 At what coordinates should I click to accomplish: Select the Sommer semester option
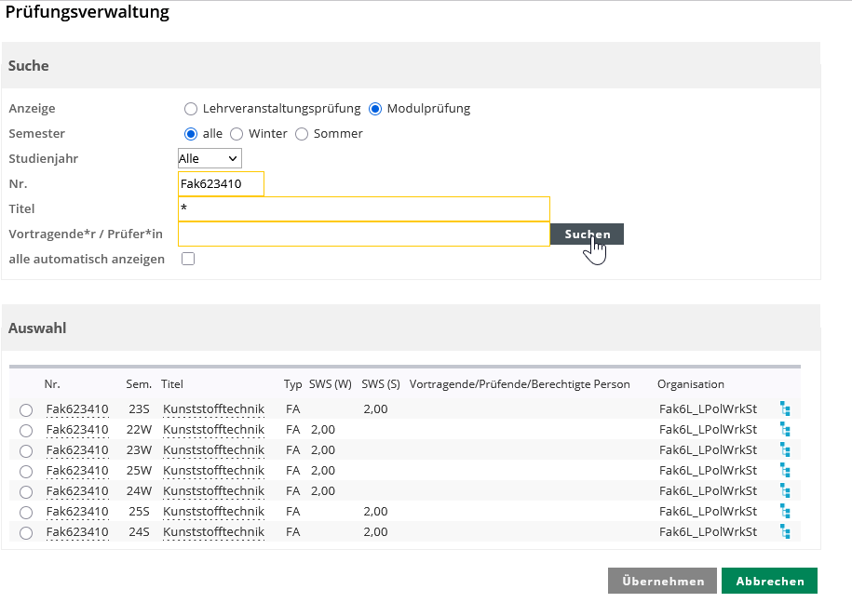click(302, 133)
